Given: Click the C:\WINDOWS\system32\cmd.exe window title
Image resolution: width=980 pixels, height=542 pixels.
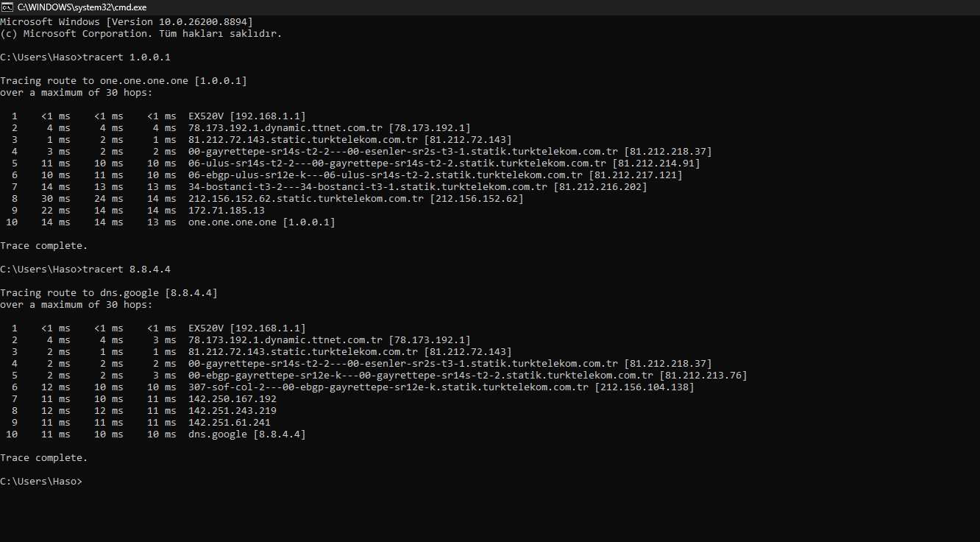Looking at the screenshot, I should click(82, 7).
